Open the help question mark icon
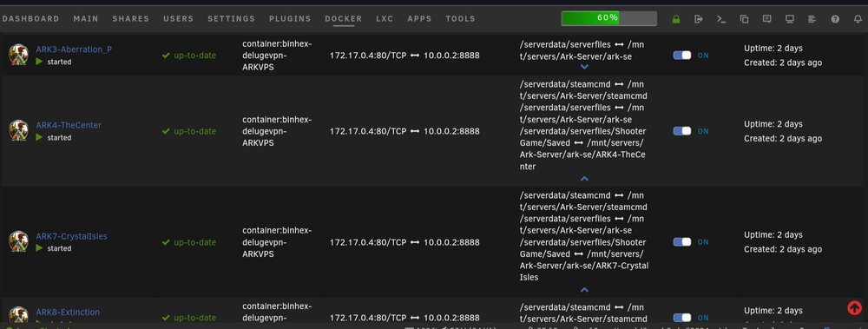 pyautogui.click(x=835, y=19)
